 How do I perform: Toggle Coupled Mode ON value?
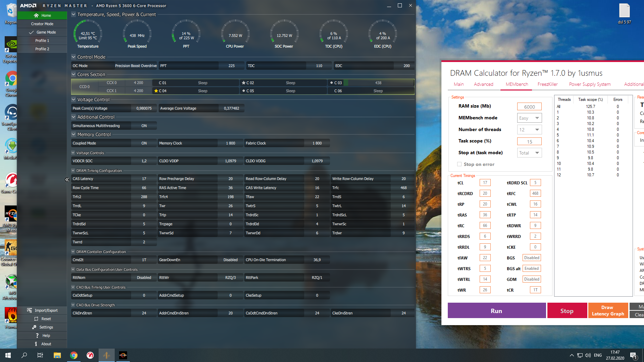click(144, 143)
